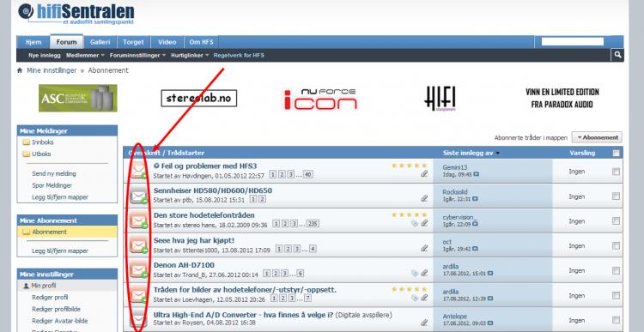
Task: Click the search magnifier icon in navbar
Action: (x=617, y=55)
